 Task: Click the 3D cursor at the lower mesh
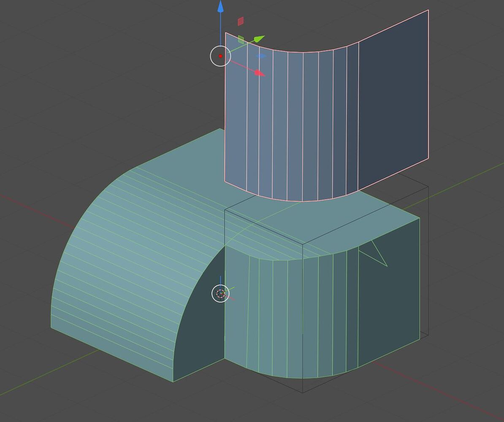[220, 293]
